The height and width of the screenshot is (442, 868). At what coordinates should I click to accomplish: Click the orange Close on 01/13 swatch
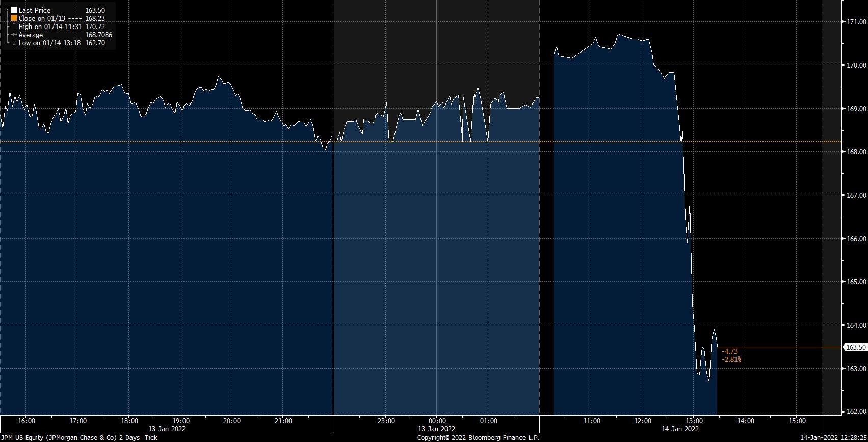(x=14, y=18)
